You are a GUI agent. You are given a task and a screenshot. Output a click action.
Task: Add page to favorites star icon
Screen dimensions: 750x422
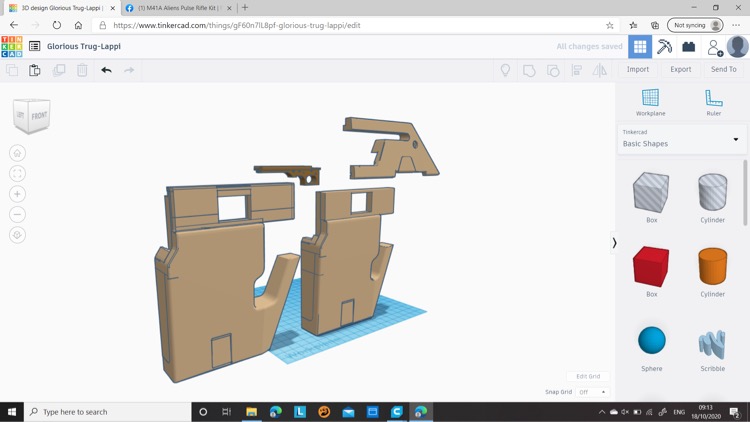(x=609, y=25)
